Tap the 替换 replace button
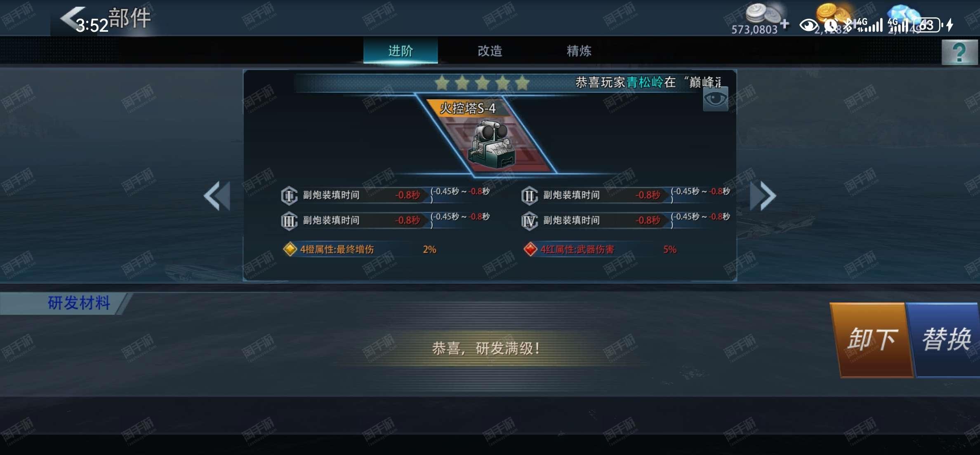 (x=946, y=340)
